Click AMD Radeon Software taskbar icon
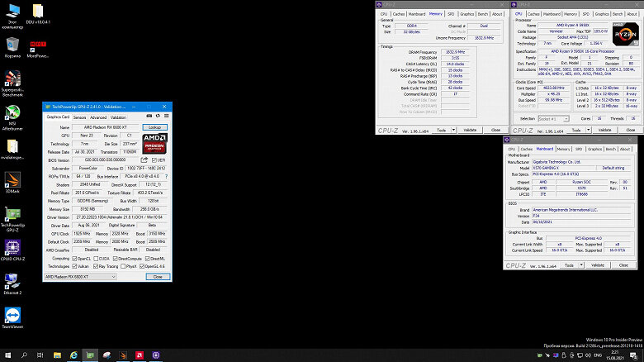This screenshot has height=362, width=644. click(x=140, y=355)
